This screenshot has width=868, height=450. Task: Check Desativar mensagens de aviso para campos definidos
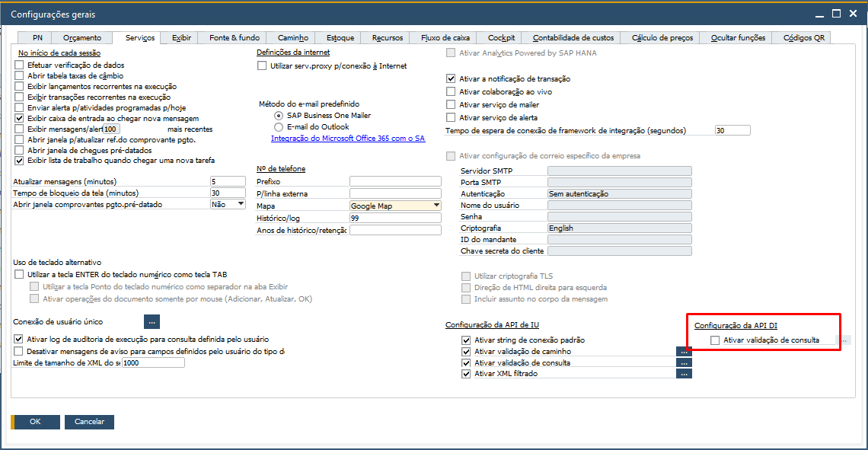[18, 352]
